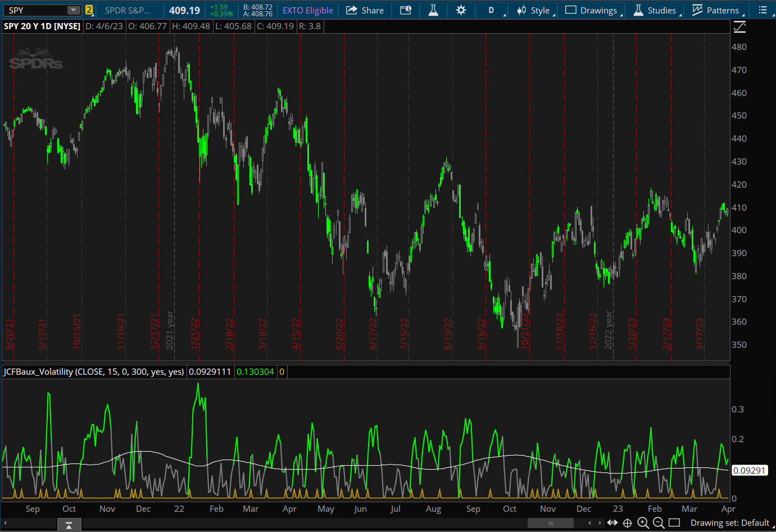Image resolution: width=776 pixels, height=532 pixels.
Task: Expand the Studies dropdown
Action: (x=655, y=10)
